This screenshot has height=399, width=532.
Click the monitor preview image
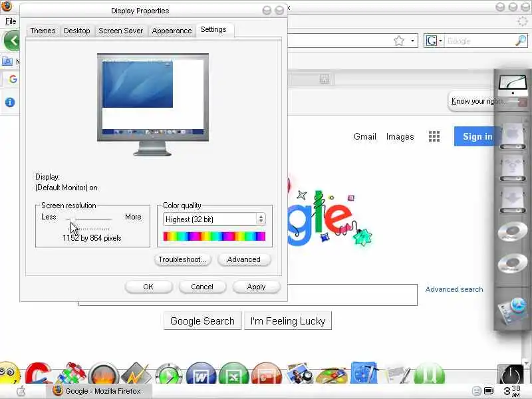[153, 104]
